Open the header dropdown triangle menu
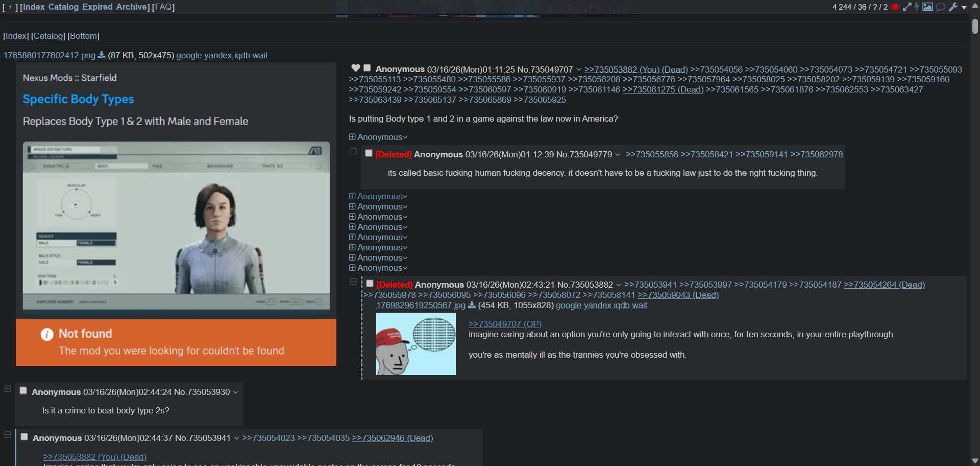The height and width of the screenshot is (466, 980). (964, 8)
